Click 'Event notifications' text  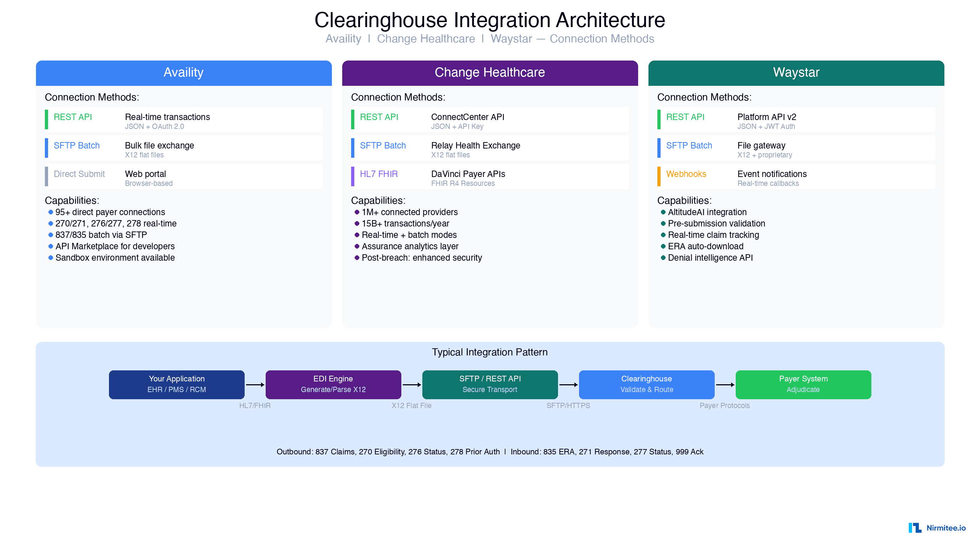click(772, 174)
